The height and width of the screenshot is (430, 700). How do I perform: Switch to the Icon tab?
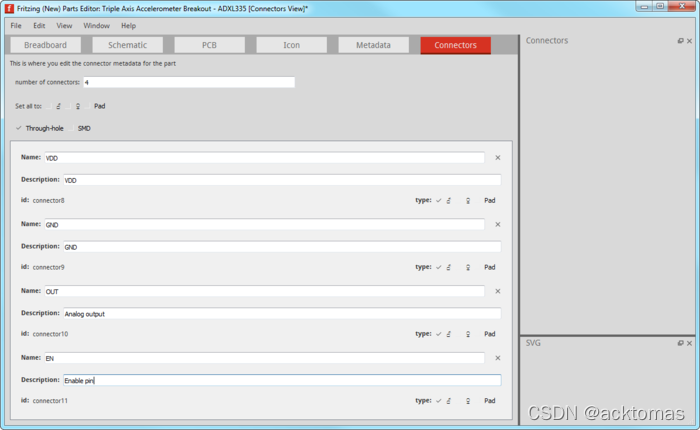pos(292,45)
